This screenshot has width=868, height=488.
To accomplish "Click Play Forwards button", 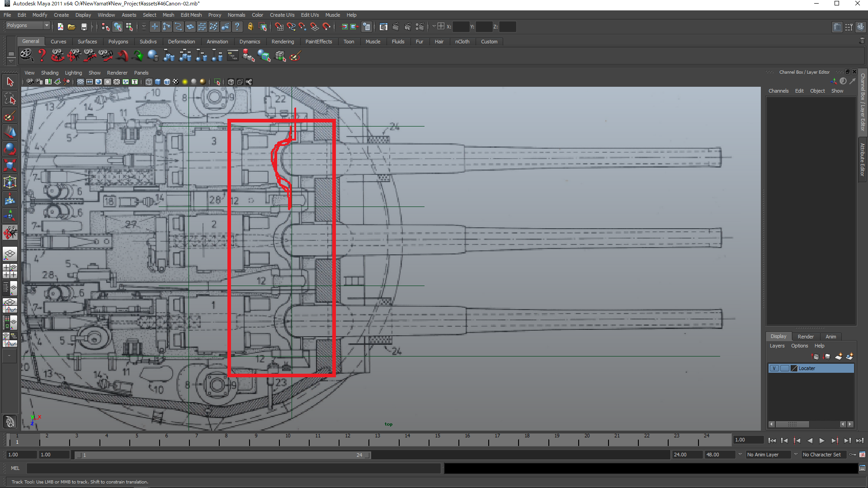I will [822, 441].
